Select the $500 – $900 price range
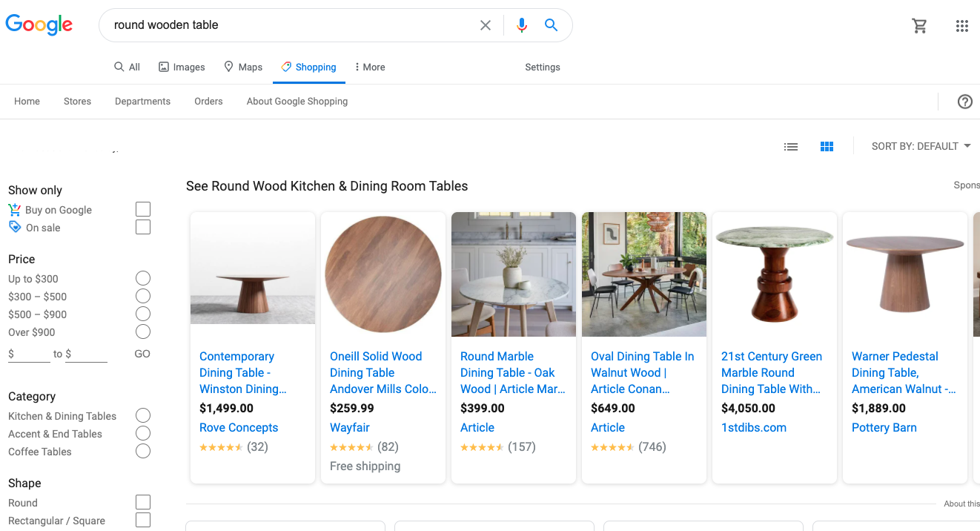 point(143,314)
